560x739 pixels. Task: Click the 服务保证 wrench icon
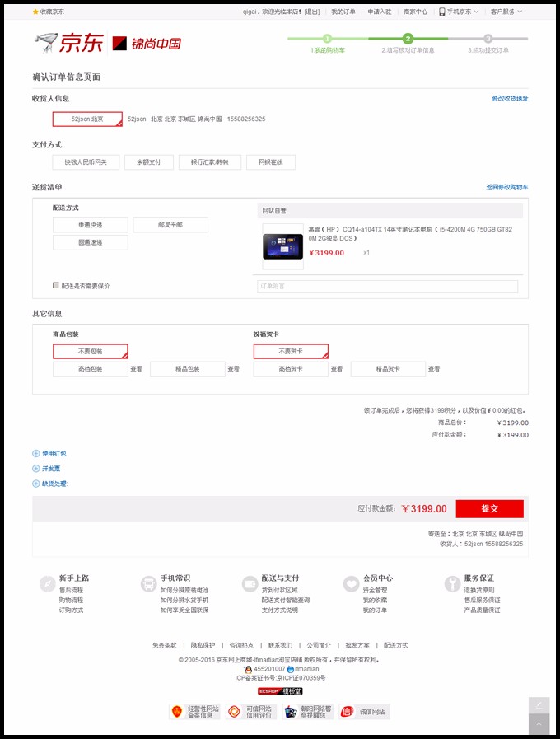click(x=453, y=584)
